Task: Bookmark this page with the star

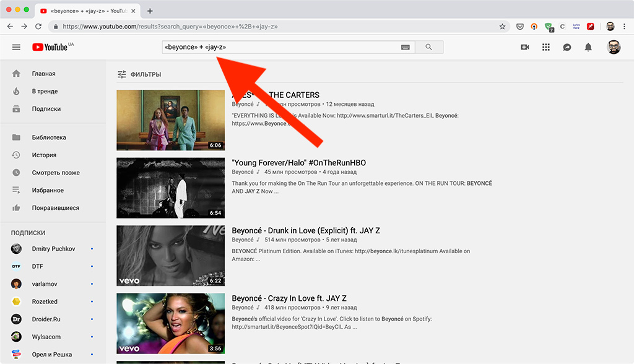Action: coord(502,26)
